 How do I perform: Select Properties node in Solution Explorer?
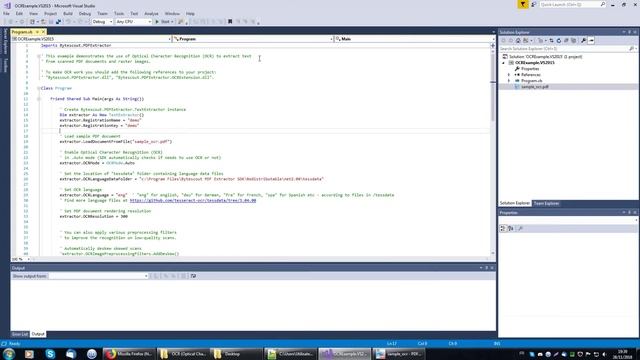pyautogui.click(x=530, y=69)
